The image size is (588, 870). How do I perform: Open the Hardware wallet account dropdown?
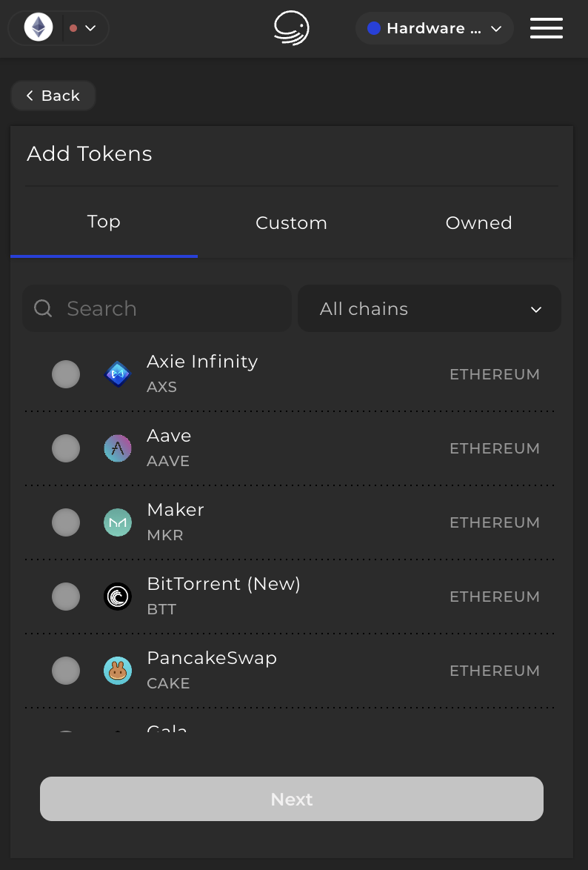(435, 28)
